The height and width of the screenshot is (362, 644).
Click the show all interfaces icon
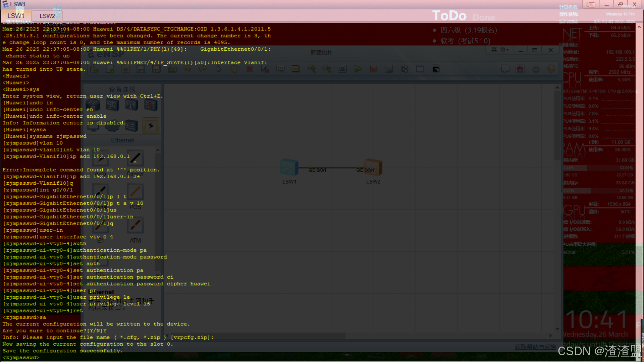click(x=405, y=69)
